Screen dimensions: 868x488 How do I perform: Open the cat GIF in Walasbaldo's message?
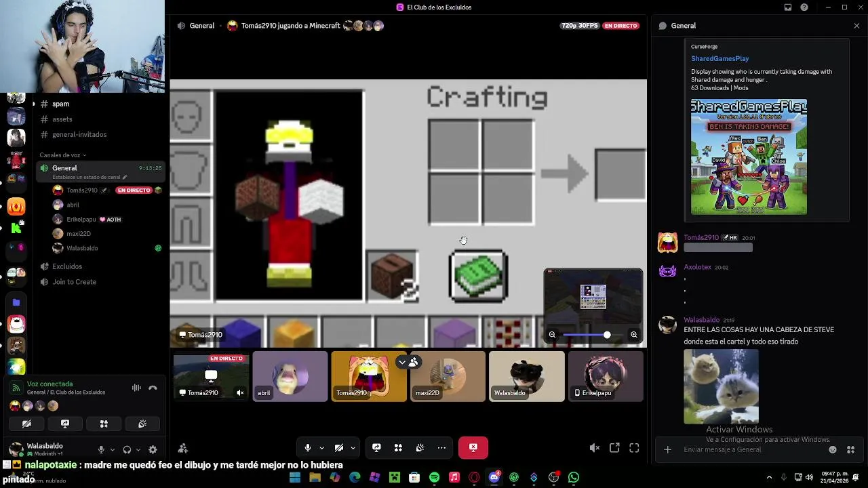pyautogui.click(x=721, y=386)
